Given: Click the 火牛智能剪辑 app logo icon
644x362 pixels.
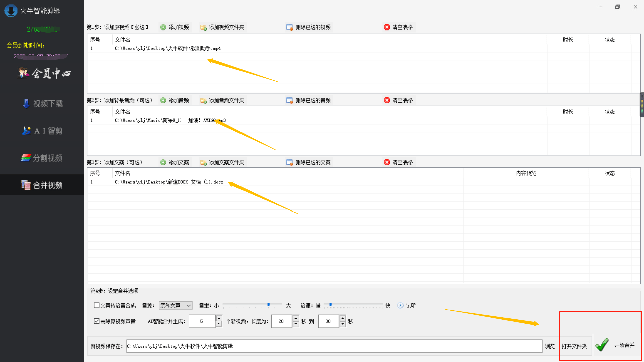Looking at the screenshot, I should (11, 11).
